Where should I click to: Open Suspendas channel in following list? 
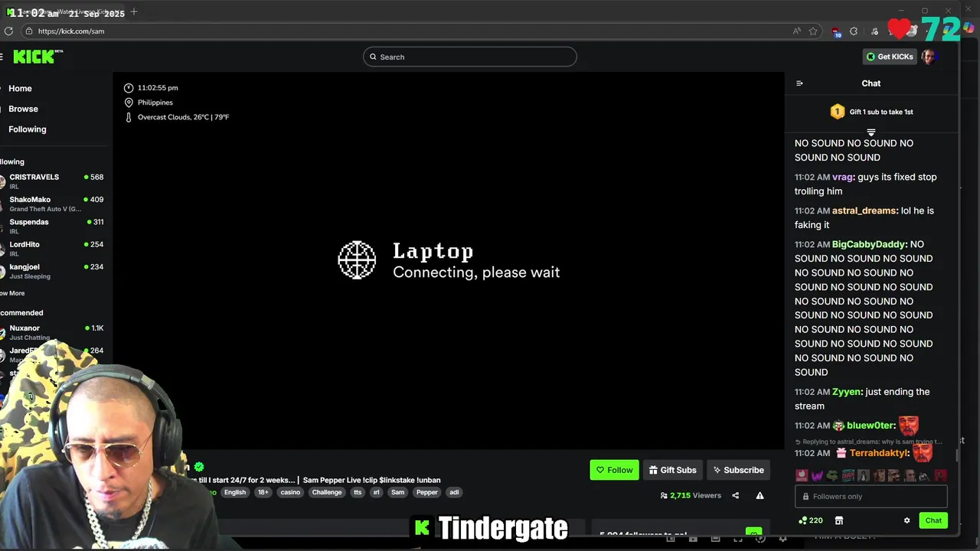coord(53,226)
